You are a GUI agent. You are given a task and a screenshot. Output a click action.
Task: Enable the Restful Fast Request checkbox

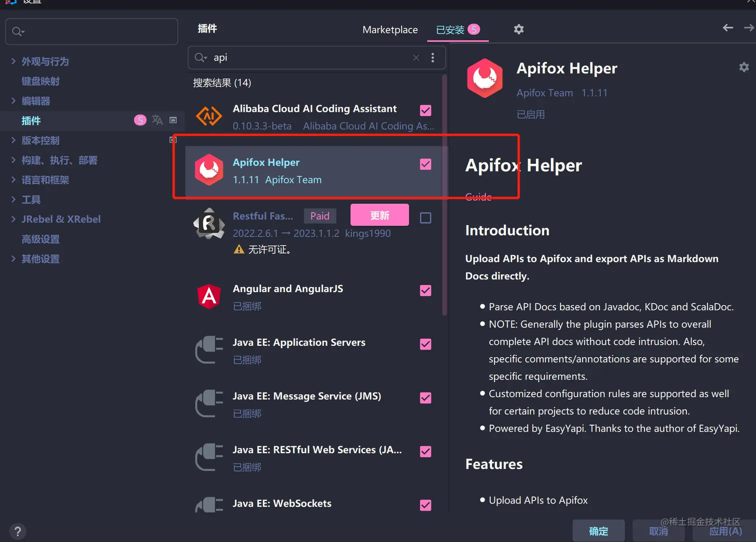coord(425,218)
